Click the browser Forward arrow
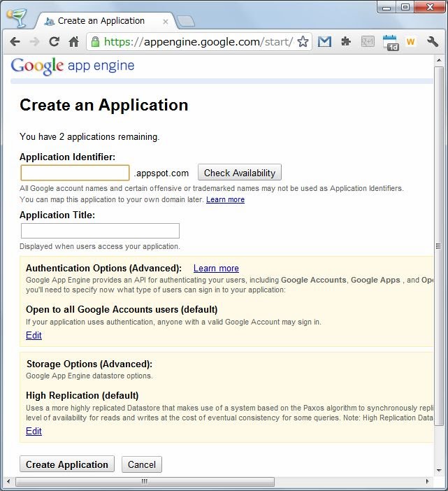Viewport: 448px width, 491px height. pyautogui.click(x=34, y=42)
